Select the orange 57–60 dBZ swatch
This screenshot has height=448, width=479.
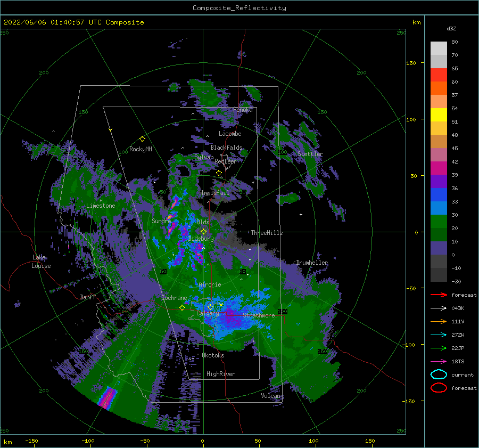click(439, 88)
